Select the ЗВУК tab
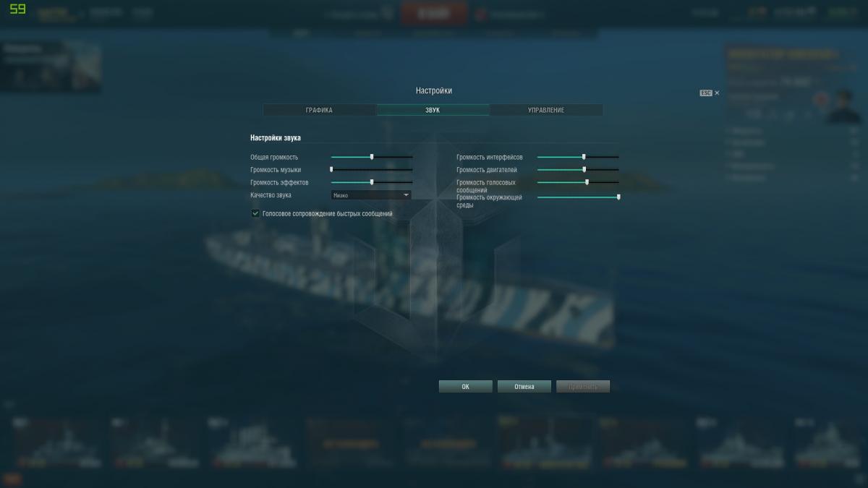 click(433, 110)
